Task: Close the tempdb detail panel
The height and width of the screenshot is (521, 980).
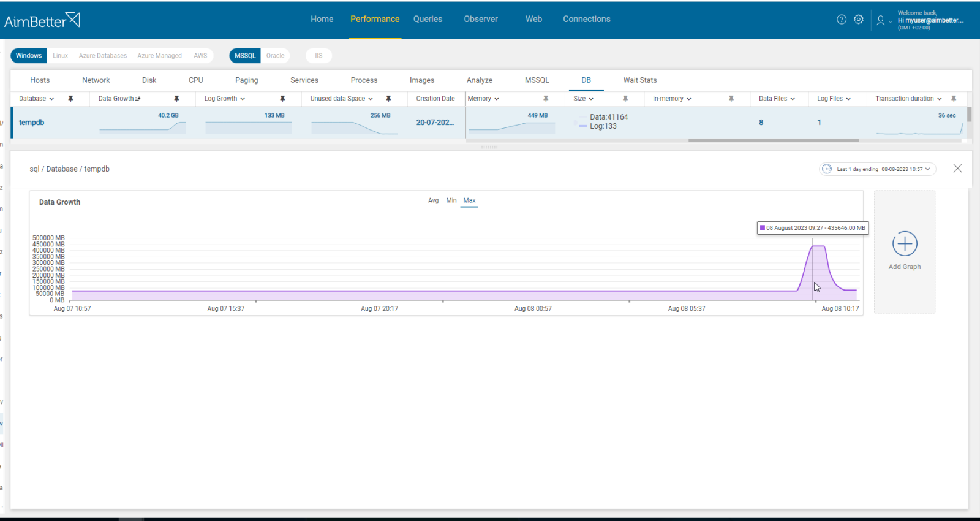Action: pyautogui.click(x=958, y=169)
